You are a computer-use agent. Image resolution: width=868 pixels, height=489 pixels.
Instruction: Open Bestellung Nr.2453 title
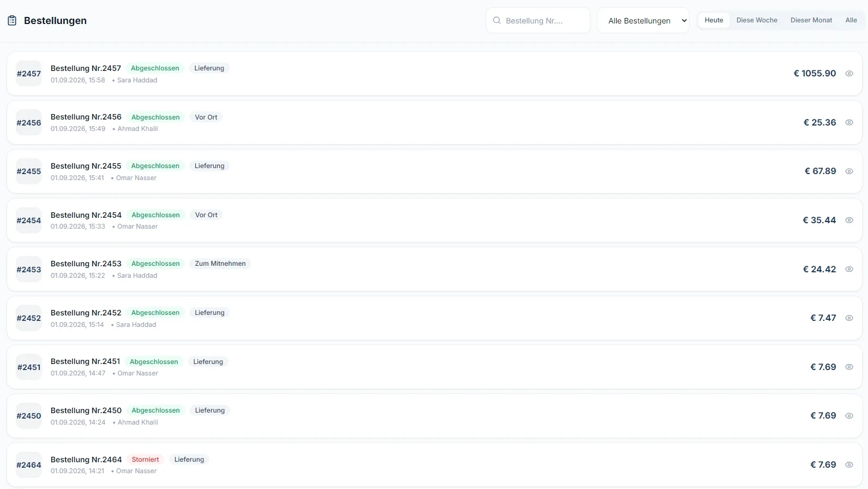(x=86, y=264)
